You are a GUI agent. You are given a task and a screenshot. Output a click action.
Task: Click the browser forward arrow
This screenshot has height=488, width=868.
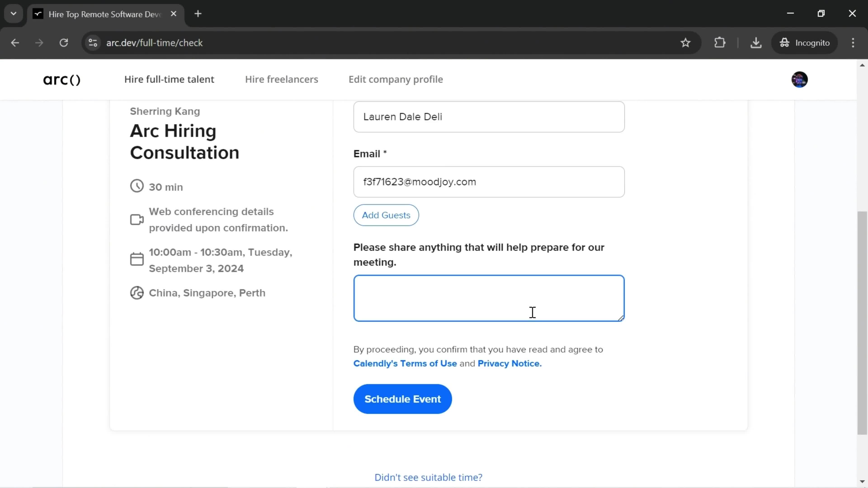point(39,43)
